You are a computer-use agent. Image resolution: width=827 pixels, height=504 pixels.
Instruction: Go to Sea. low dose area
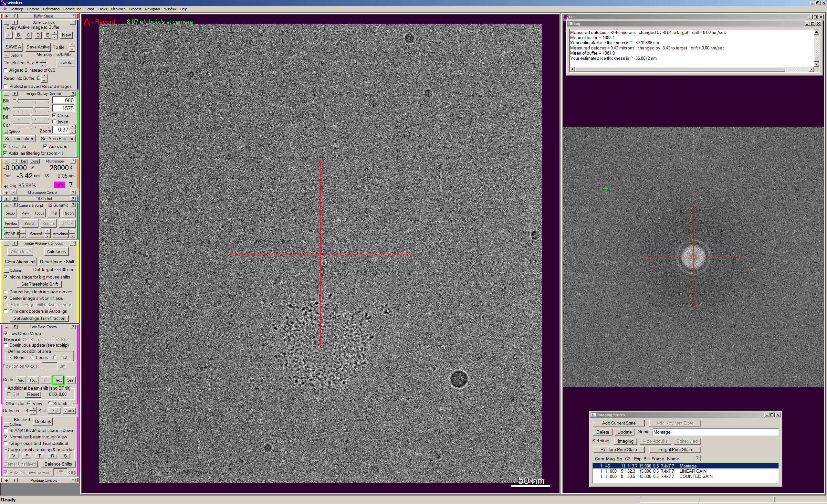70,380
